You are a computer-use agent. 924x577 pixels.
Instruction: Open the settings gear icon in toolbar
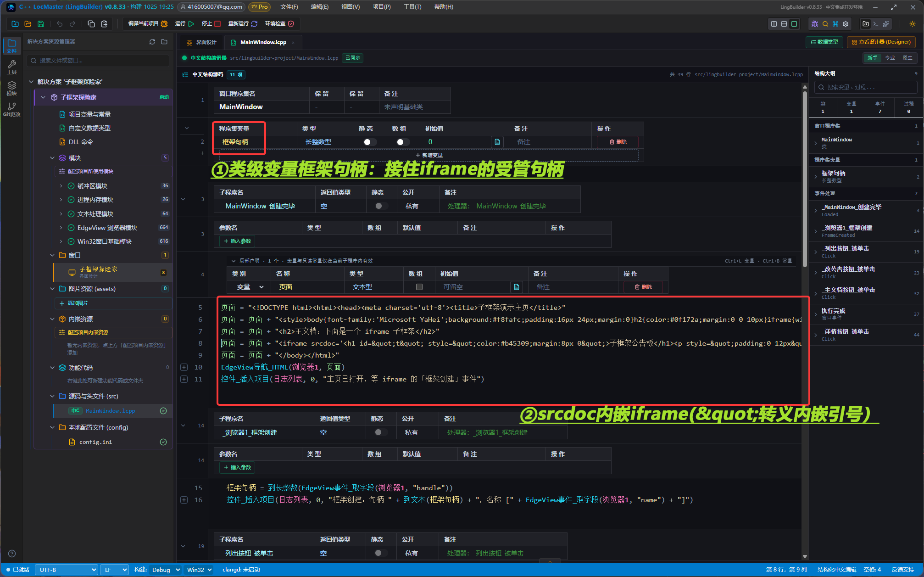coord(846,24)
